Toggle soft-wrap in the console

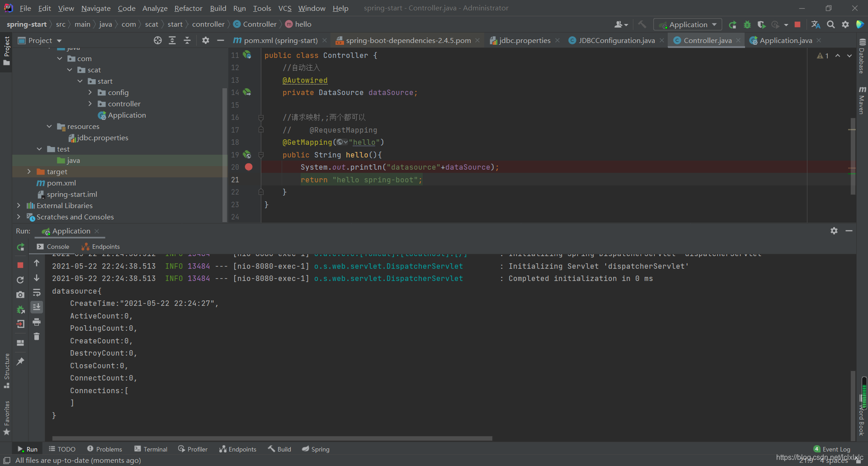coord(37,293)
